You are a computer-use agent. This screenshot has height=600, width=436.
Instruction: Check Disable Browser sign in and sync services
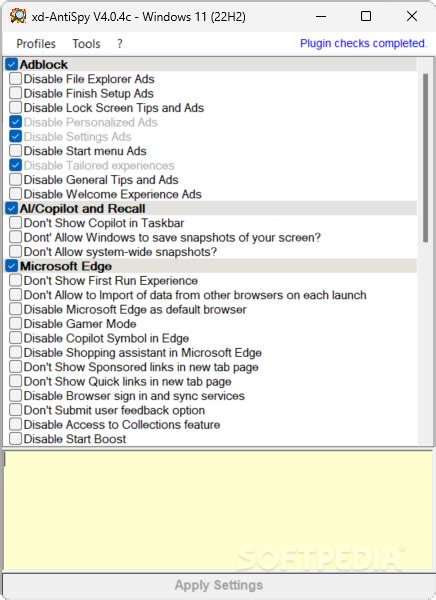pos(15,396)
